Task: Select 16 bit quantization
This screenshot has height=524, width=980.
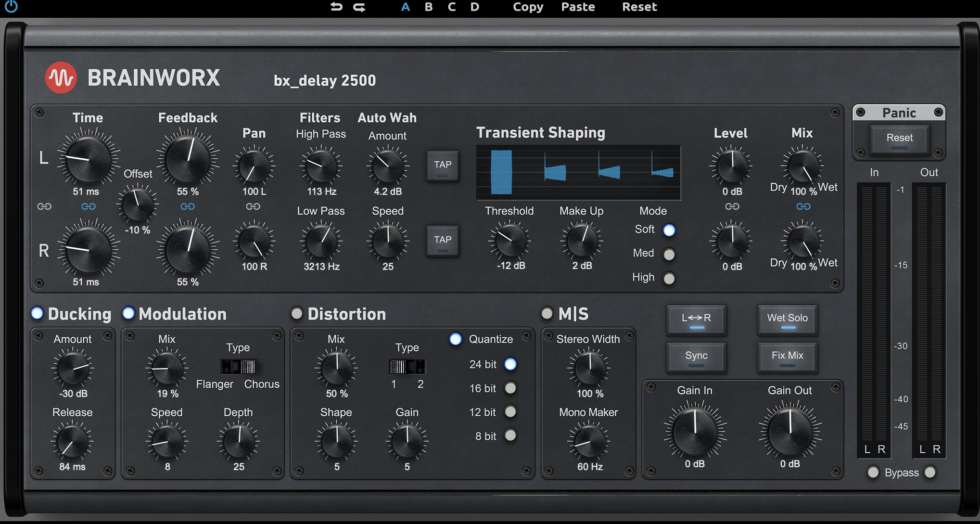Action: pyautogui.click(x=510, y=388)
